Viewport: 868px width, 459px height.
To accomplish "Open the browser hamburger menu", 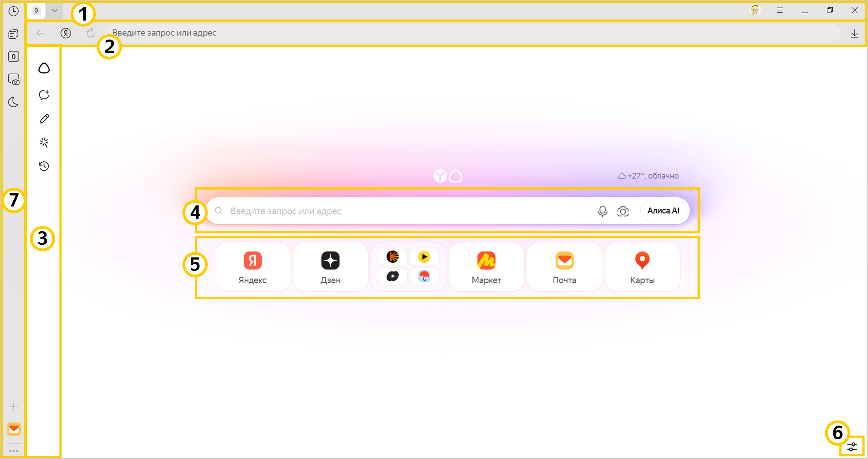I will pos(780,10).
